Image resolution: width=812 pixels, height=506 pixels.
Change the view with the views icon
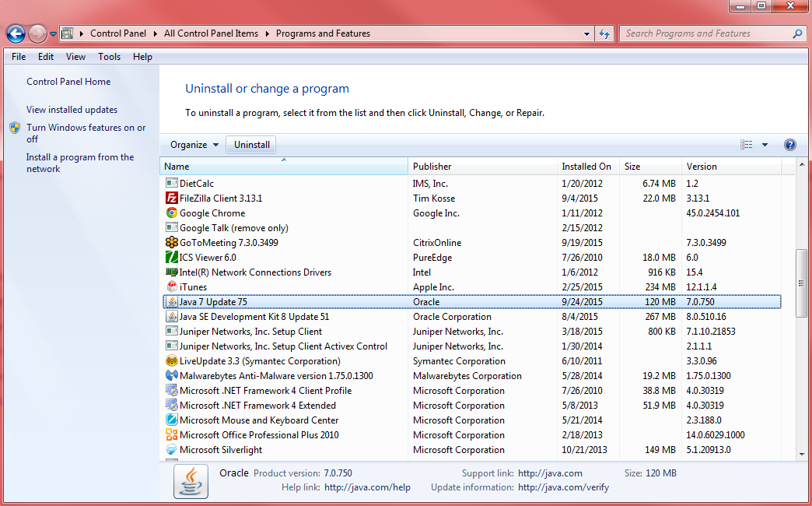point(746,145)
